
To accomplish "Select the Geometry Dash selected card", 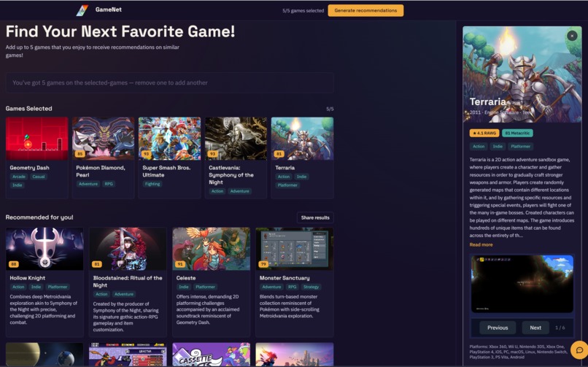I will click(36, 158).
